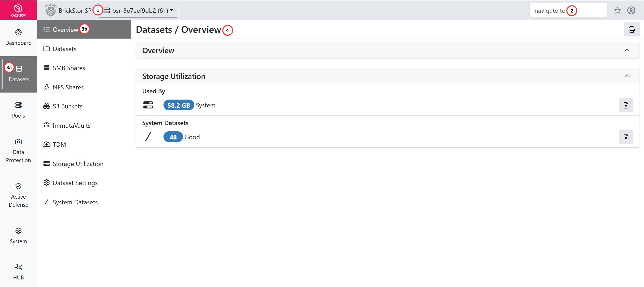Collapse the Overview panel chevron
Screen dimensions: 644x287
click(x=627, y=50)
